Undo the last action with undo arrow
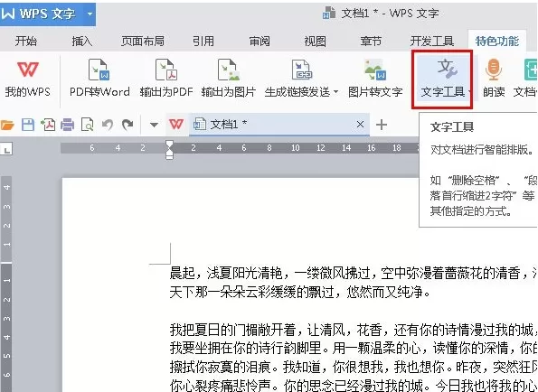Screen dimensions: 538x392 108,125
